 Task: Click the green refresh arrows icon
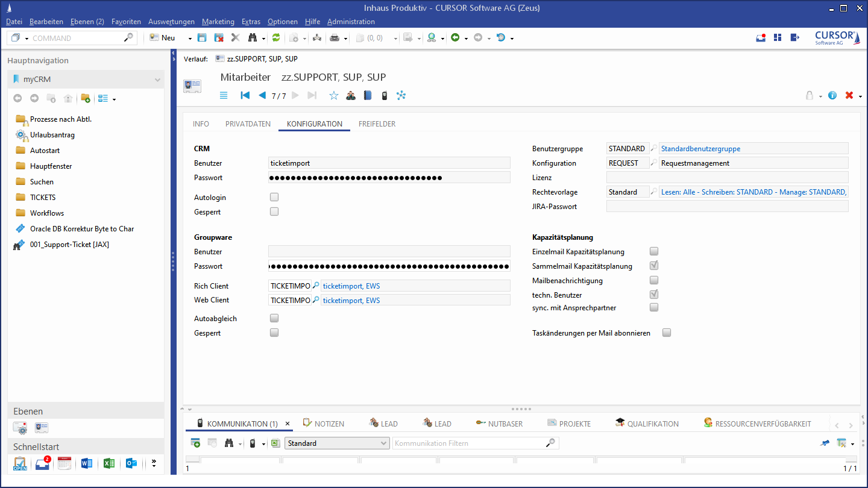276,38
